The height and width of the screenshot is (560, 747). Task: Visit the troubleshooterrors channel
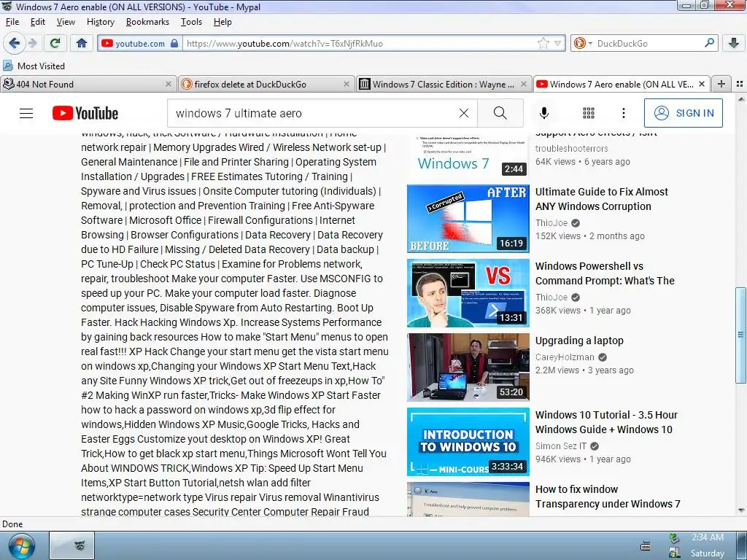571,149
